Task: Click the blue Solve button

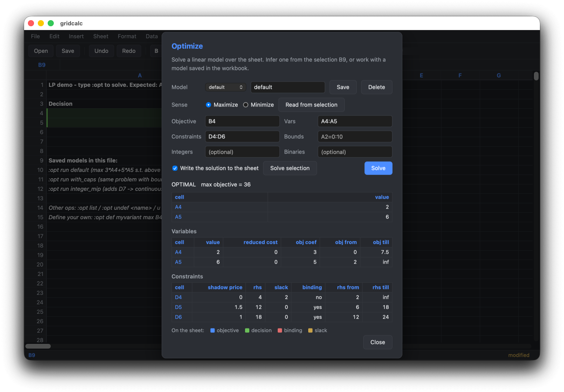Action: coord(378,168)
